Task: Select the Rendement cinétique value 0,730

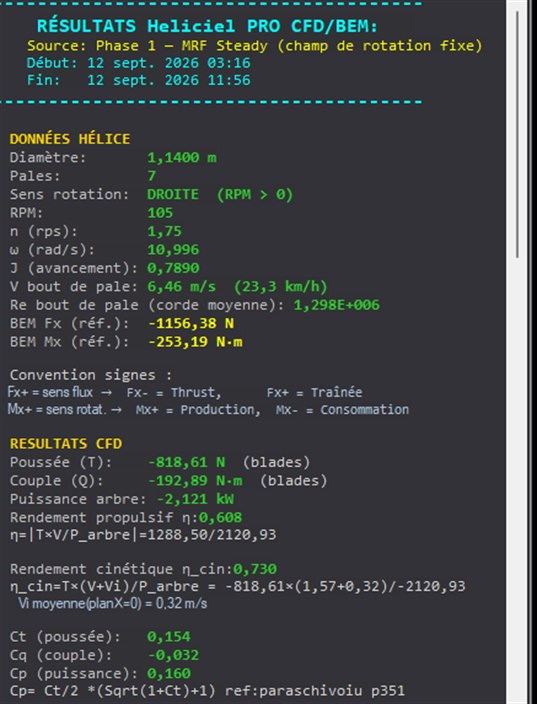Action: tap(255, 569)
